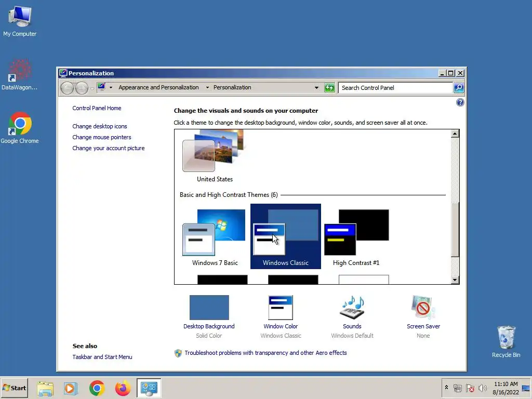Show hidden tray icons arrow
The width and height of the screenshot is (532, 399).
(446, 388)
